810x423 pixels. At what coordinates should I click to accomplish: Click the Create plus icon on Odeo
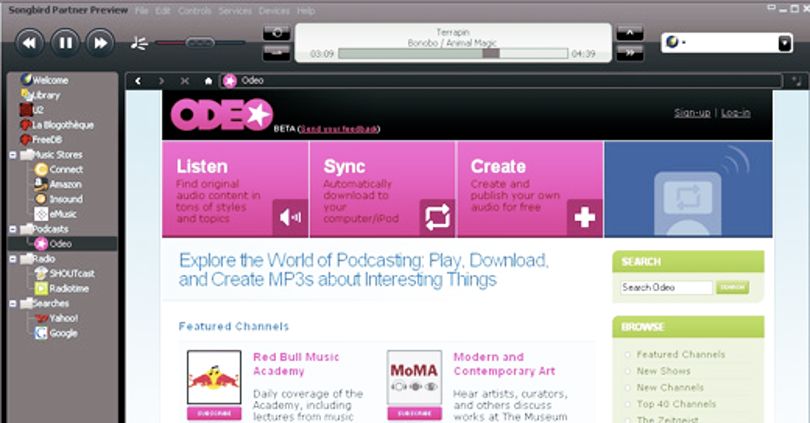(x=584, y=217)
